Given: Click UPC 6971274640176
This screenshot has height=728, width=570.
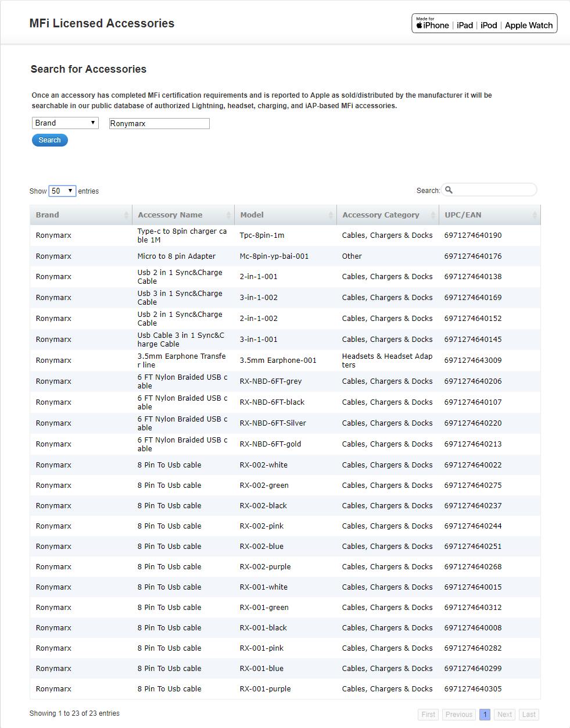Looking at the screenshot, I should click(473, 256).
